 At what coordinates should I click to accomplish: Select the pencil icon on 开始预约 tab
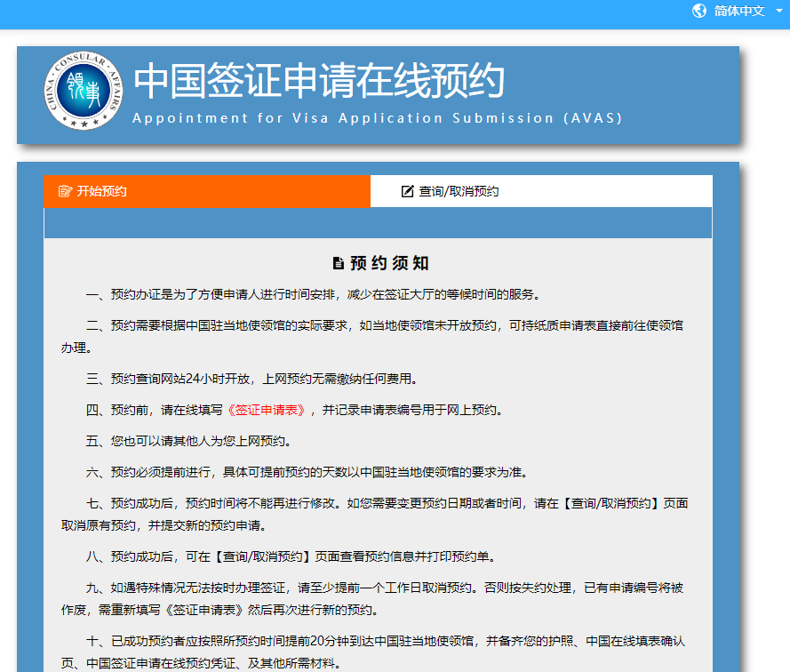64,190
